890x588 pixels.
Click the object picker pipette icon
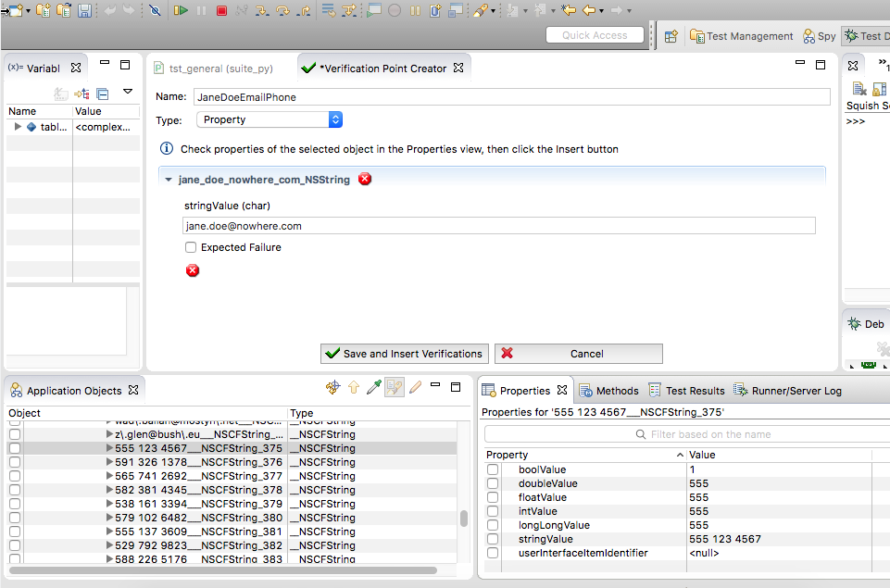pyautogui.click(x=374, y=387)
